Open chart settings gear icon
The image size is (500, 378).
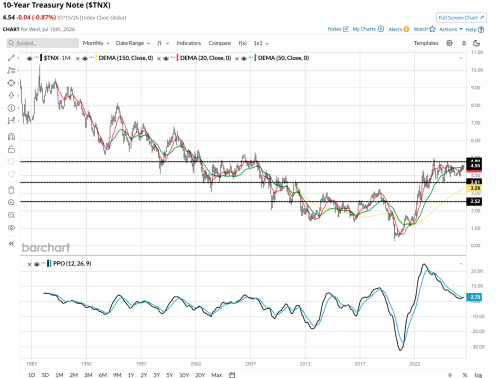pyautogui.click(x=449, y=43)
